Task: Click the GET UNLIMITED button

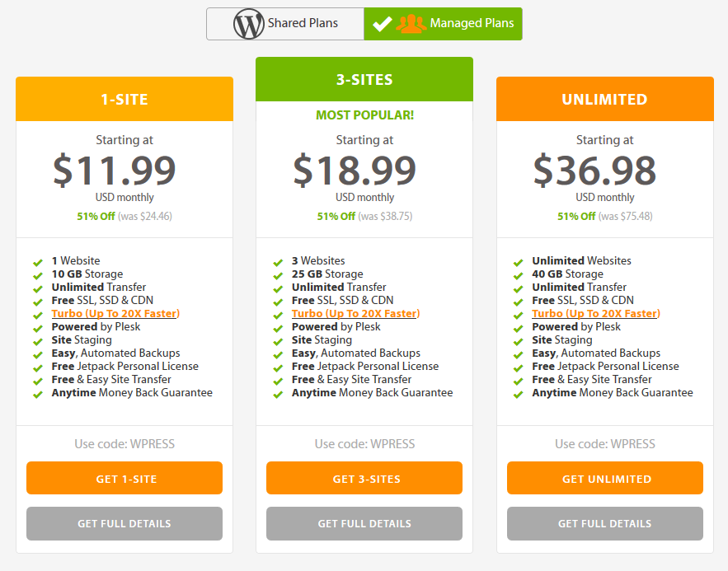Action: [x=605, y=478]
